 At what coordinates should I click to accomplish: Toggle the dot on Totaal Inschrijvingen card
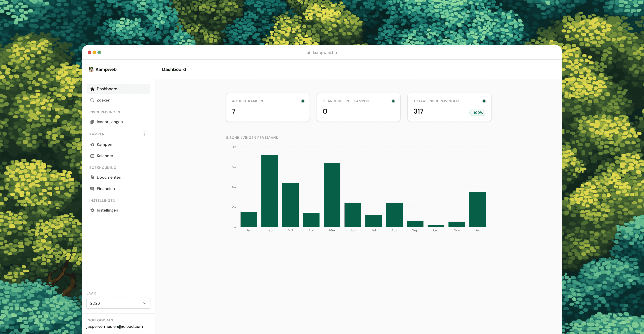coord(484,101)
